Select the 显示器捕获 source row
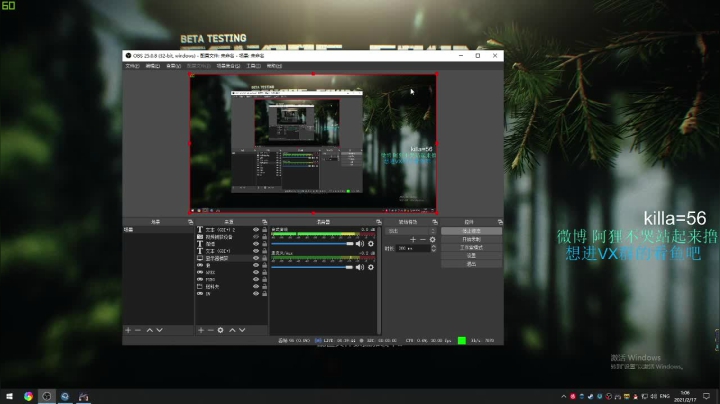The image size is (720, 404). click(x=232, y=258)
